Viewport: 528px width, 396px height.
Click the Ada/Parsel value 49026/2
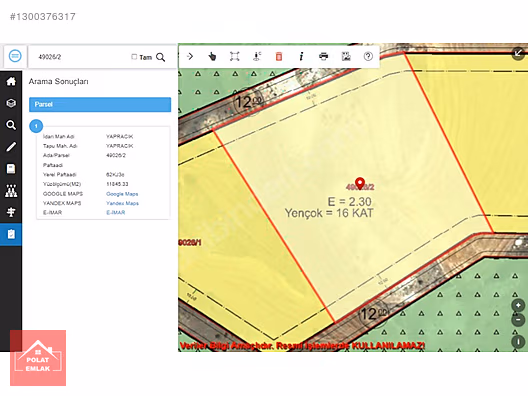[x=116, y=155]
